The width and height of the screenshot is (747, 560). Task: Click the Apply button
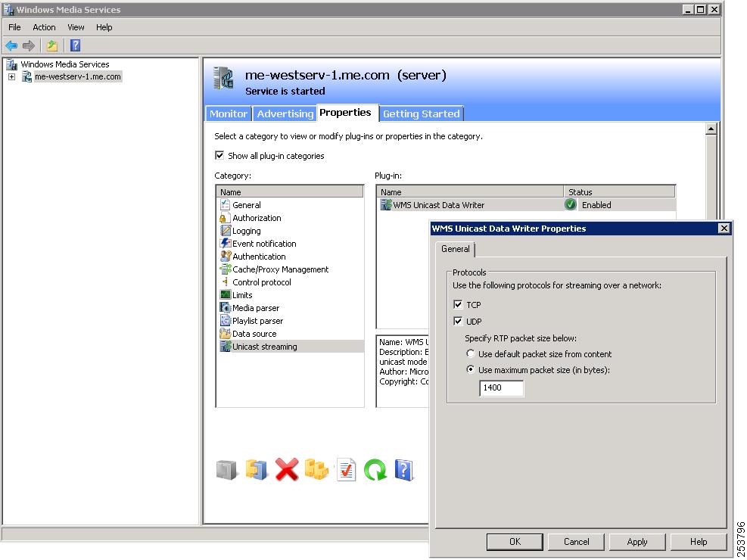click(637, 542)
